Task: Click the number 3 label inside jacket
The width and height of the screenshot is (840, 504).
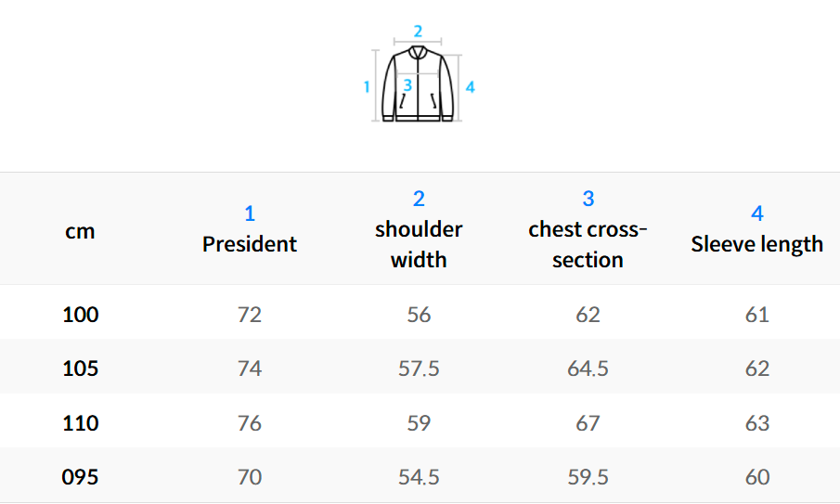Action: 407,85
